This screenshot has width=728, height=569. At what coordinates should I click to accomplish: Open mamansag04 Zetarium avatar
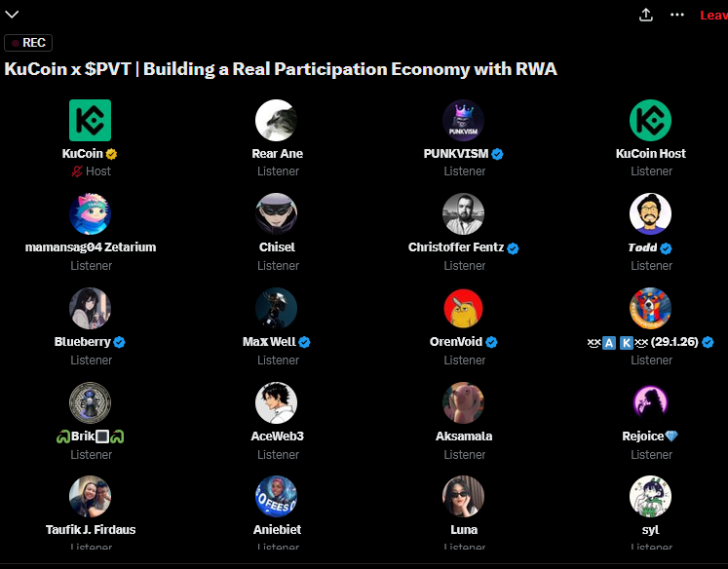90,214
